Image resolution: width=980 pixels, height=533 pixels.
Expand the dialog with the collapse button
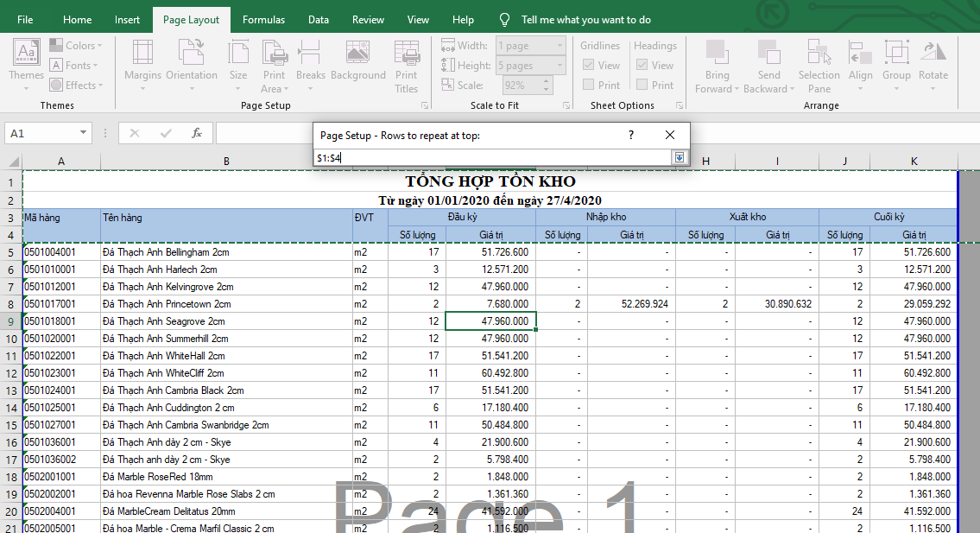coord(680,157)
